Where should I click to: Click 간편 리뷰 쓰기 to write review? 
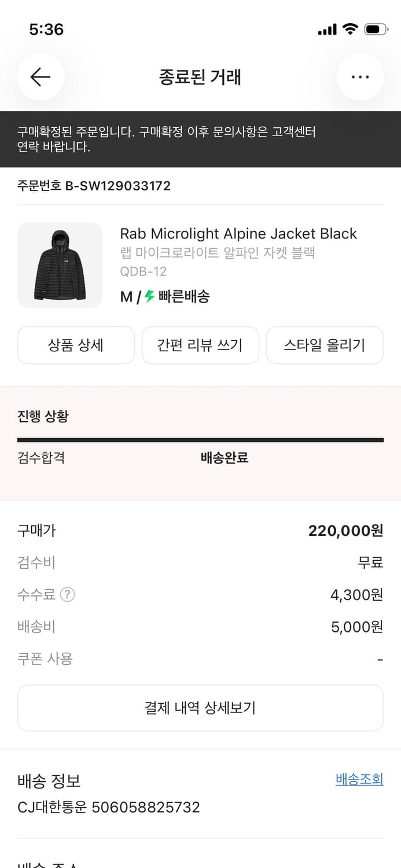click(200, 345)
